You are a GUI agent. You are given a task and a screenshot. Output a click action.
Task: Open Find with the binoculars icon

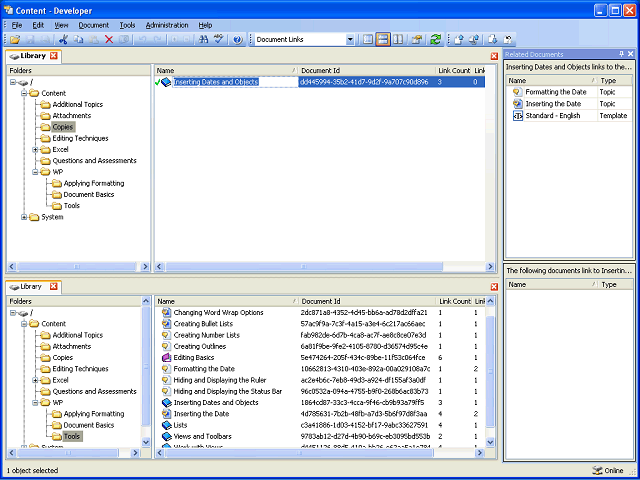(x=203, y=39)
